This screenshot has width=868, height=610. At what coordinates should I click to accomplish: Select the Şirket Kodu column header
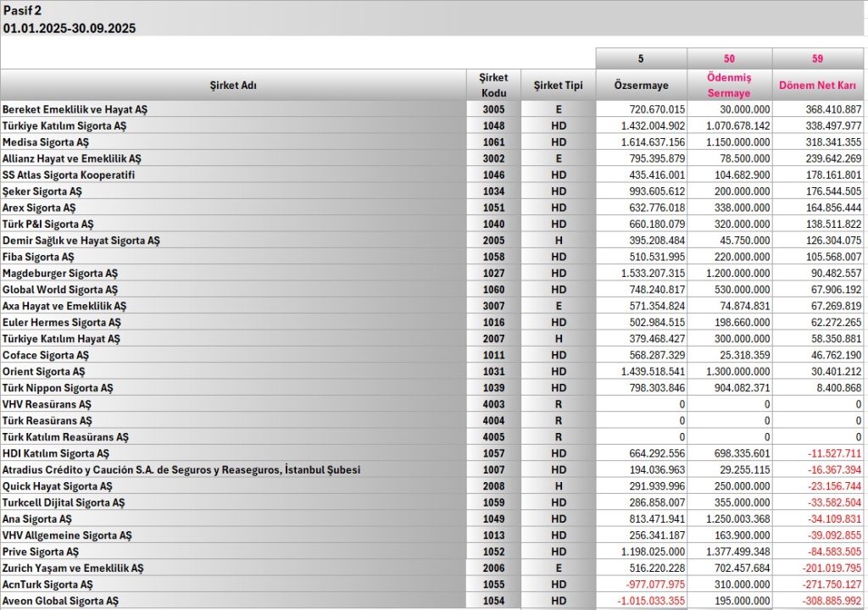(493, 86)
